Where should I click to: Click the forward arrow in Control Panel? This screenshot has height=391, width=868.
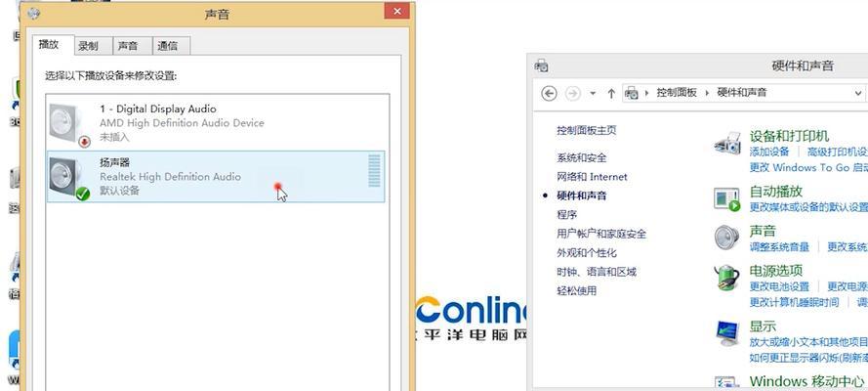tap(572, 93)
